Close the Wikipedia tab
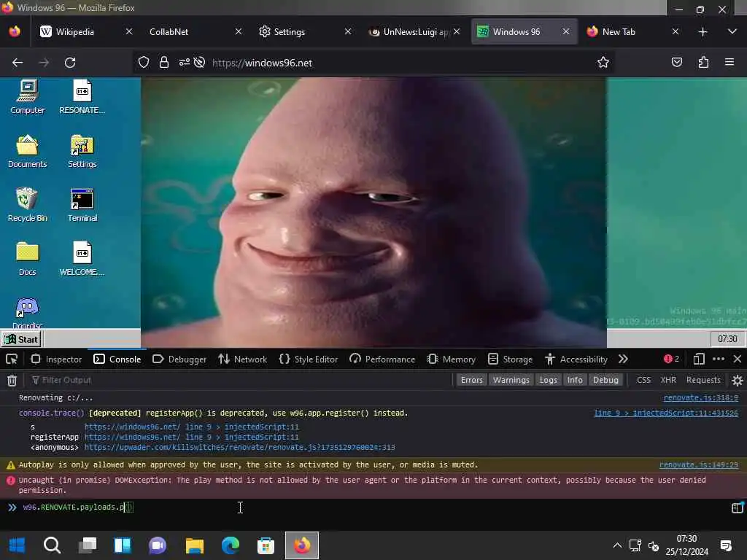Image resolution: width=747 pixels, height=560 pixels. [128, 31]
